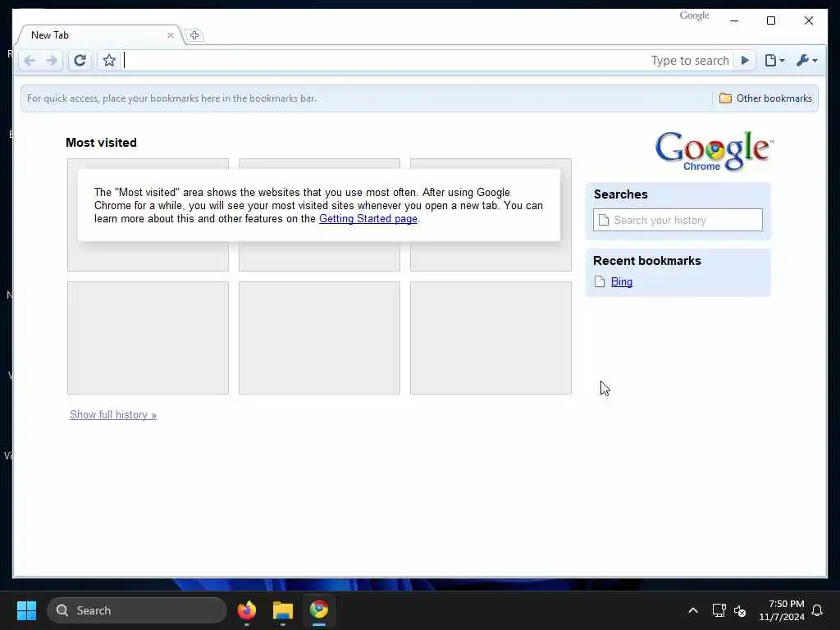The image size is (840, 630).
Task: Select the bottom-right most visited thumbnail
Action: pyautogui.click(x=491, y=338)
